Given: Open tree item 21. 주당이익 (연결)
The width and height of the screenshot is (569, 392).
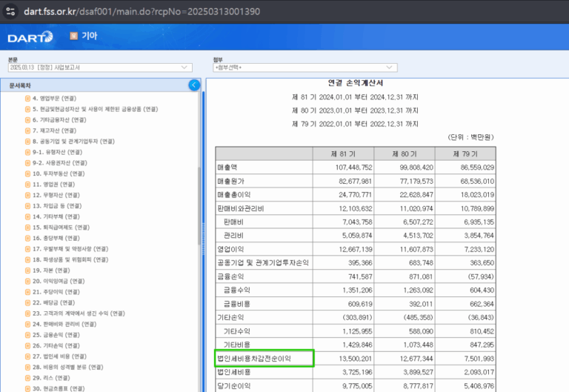Looking at the screenshot, I should [56, 292].
